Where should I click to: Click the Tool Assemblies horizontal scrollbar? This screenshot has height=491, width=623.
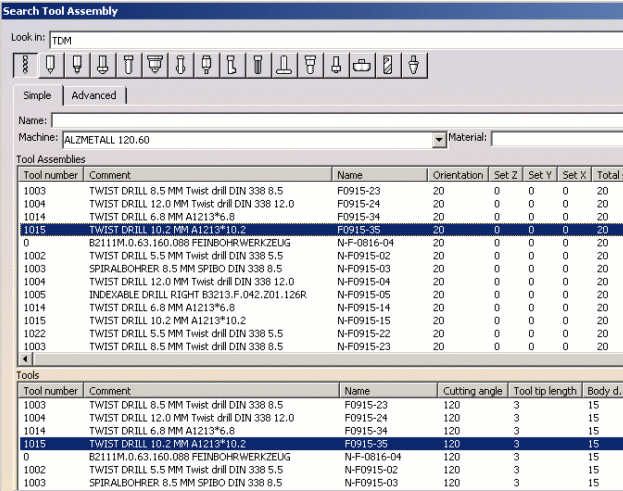(x=300, y=359)
